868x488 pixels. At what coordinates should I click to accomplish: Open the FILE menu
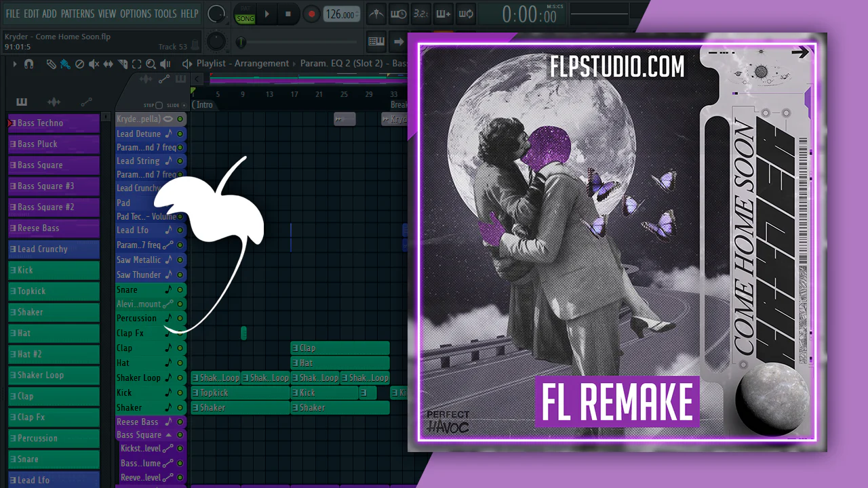pyautogui.click(x=12, y=14)
